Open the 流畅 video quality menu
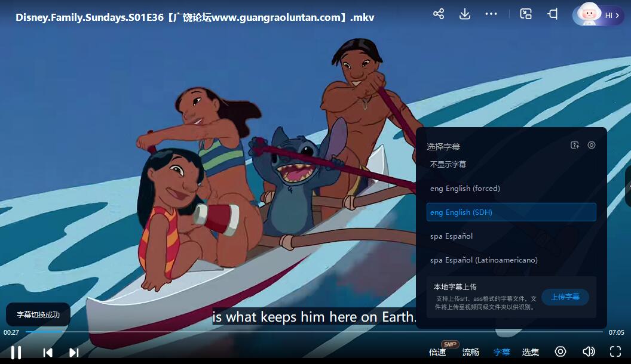The width and height of the screenshot is (631, 364). (470, 352)
